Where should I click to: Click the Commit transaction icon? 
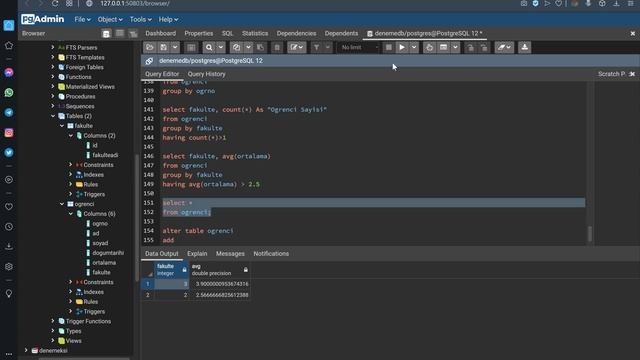click(x=470, y=48)
